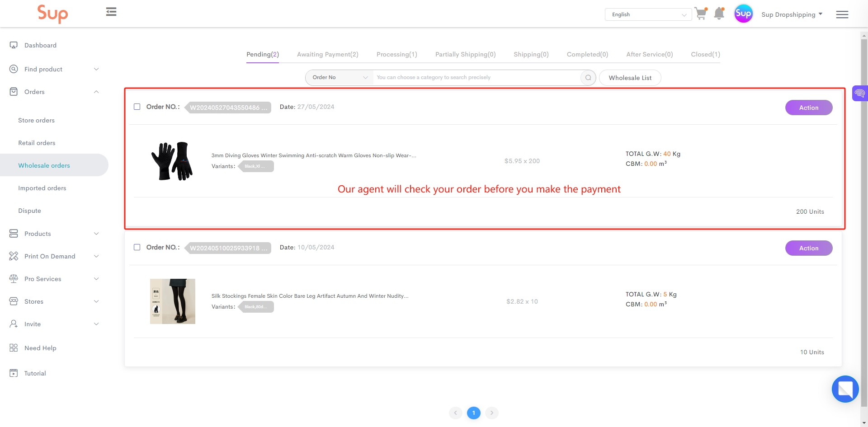Click the Products sidebar icon
This screenshot has height=427, width=868.
[x=14, y=234]
